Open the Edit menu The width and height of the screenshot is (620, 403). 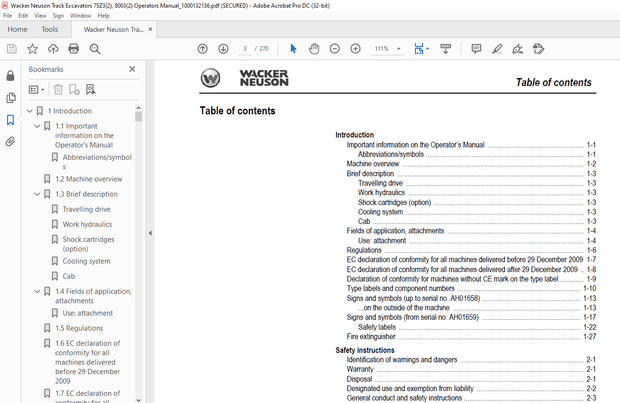(23, 16)
